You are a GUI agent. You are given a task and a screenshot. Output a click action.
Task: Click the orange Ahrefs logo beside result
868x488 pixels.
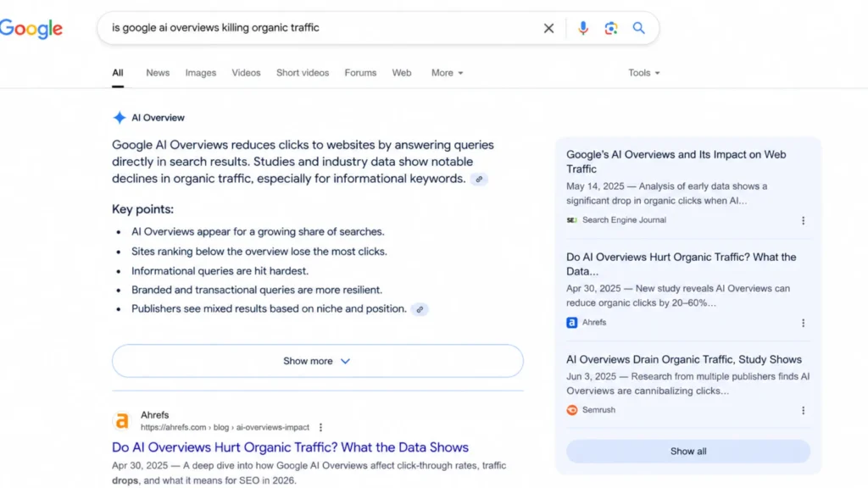(x=122, y=421)
